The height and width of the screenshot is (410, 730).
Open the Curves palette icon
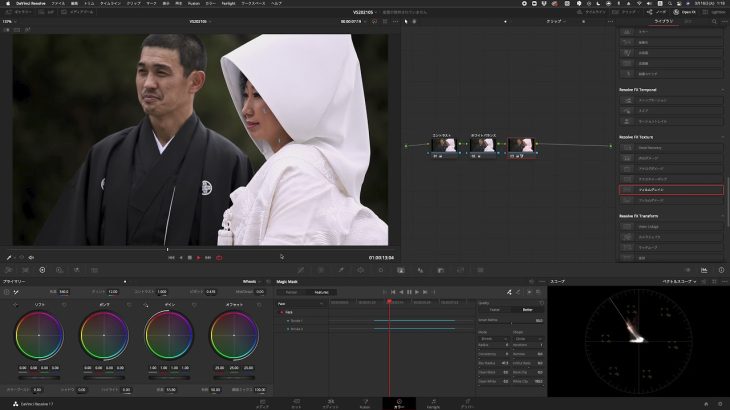click(301, 270)
